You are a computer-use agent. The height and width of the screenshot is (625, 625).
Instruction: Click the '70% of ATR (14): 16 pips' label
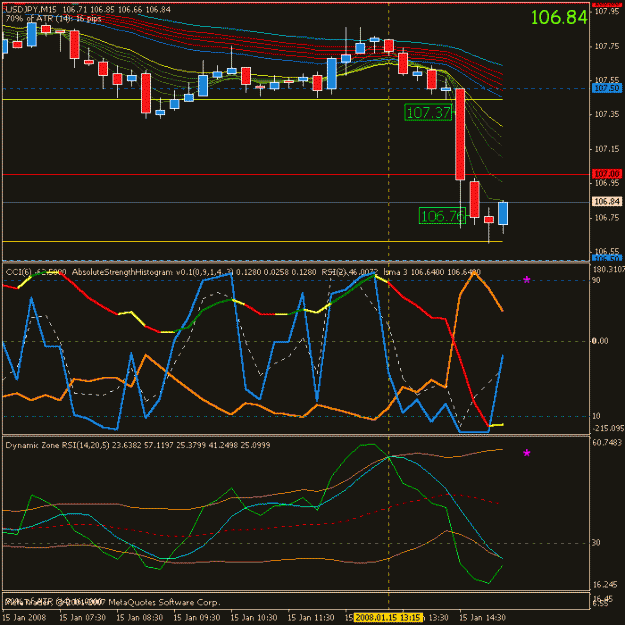coord(53,18)
